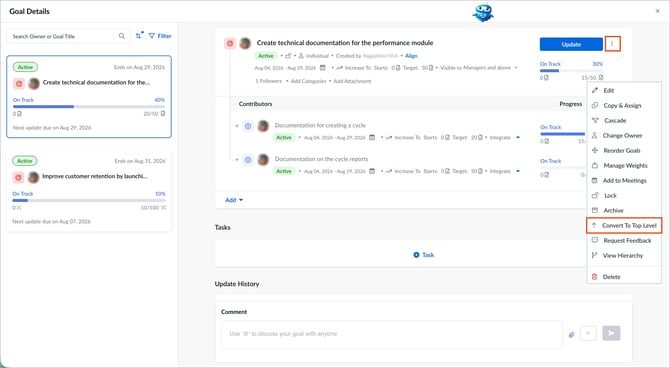Click the attachment paperclip icon in Comment
The image size is (670, 368).
(x=571, y=334)
